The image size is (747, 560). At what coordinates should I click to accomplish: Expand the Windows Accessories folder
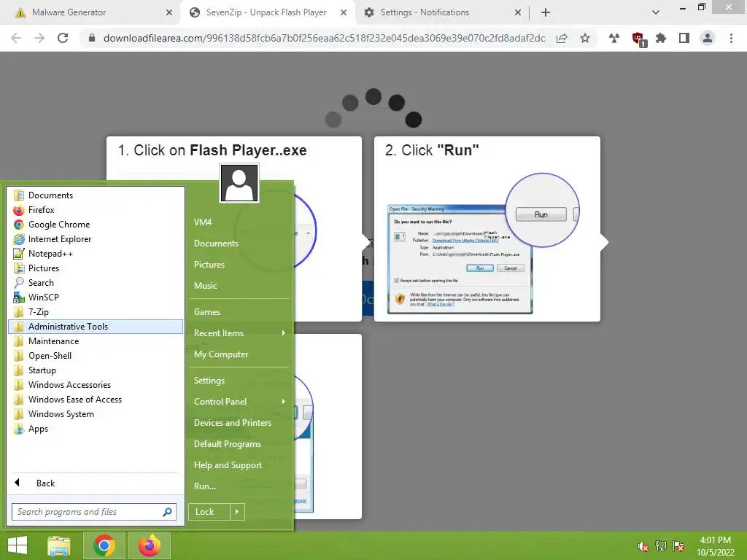coord(96,385)
